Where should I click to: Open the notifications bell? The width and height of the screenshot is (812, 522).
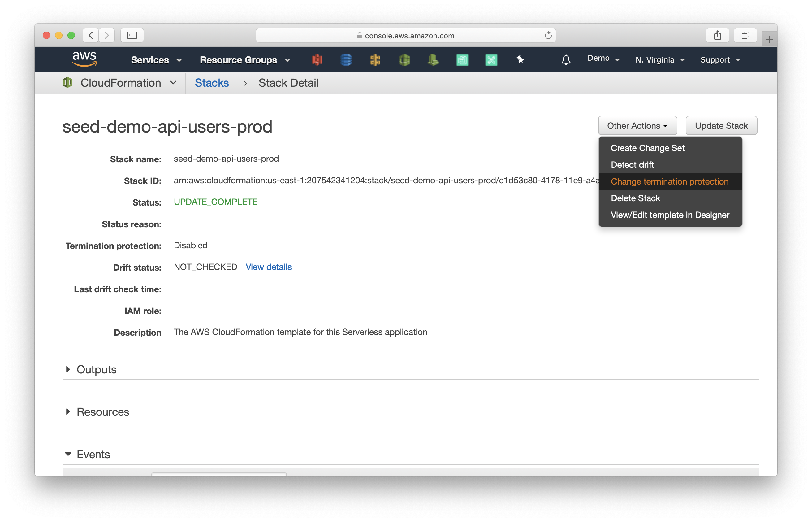(566, 60)
